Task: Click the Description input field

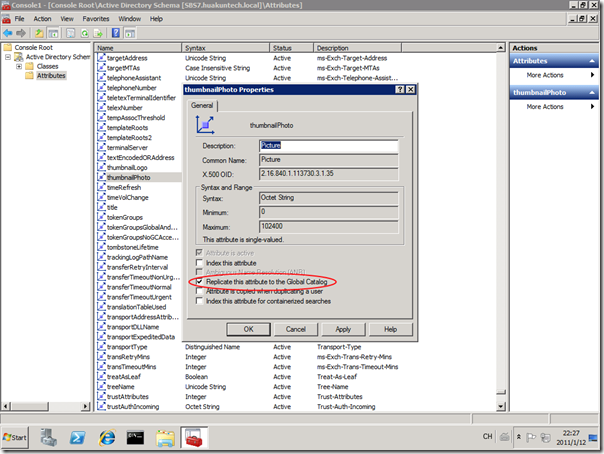Action: [x=329, y=146]
